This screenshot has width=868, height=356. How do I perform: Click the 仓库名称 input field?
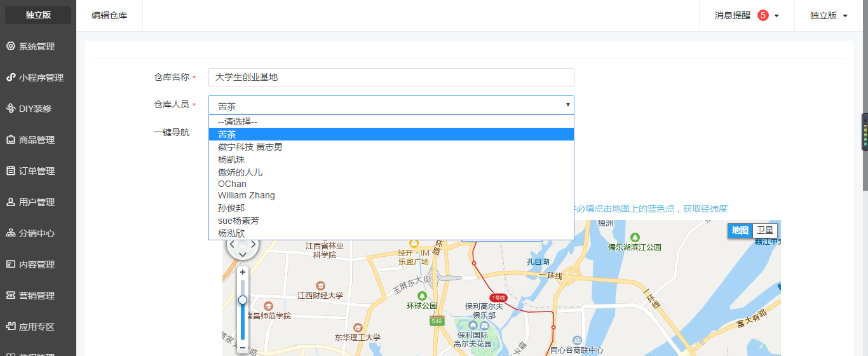point(391,77)
